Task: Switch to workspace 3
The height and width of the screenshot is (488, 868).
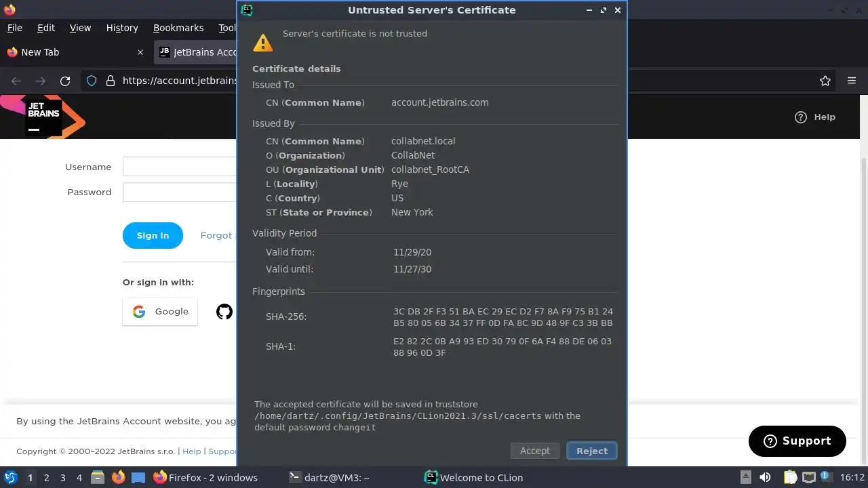Action: pyautogui.click(x=62, y=477)
